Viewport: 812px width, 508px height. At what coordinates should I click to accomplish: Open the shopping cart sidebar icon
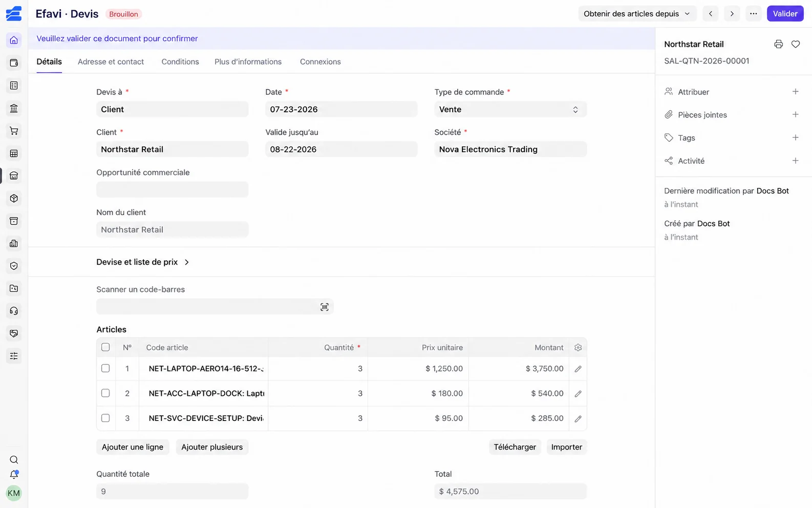pyautogui.click(x=14, y=131)
